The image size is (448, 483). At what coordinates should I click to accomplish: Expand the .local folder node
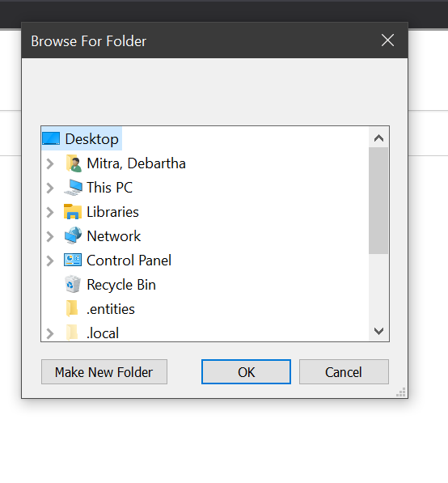click(50, 333)
